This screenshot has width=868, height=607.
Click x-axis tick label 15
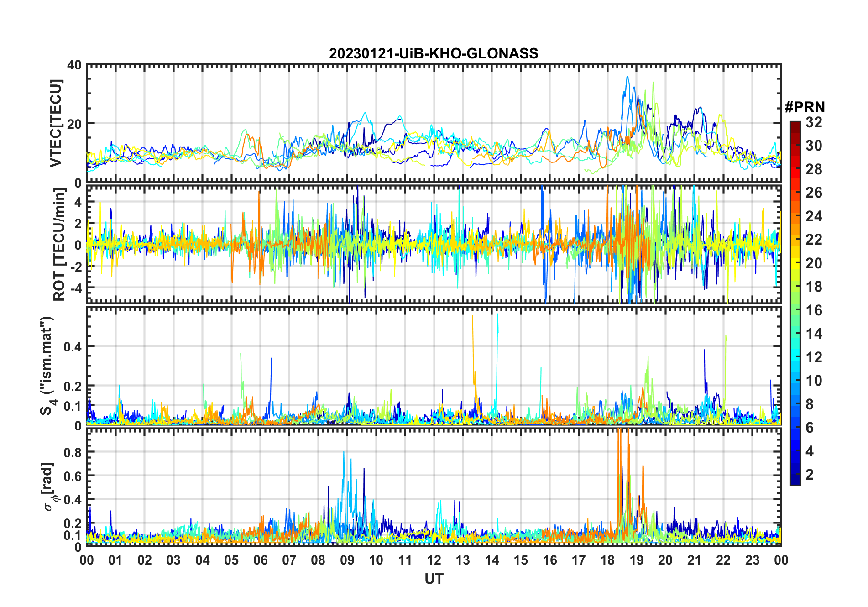521,560
